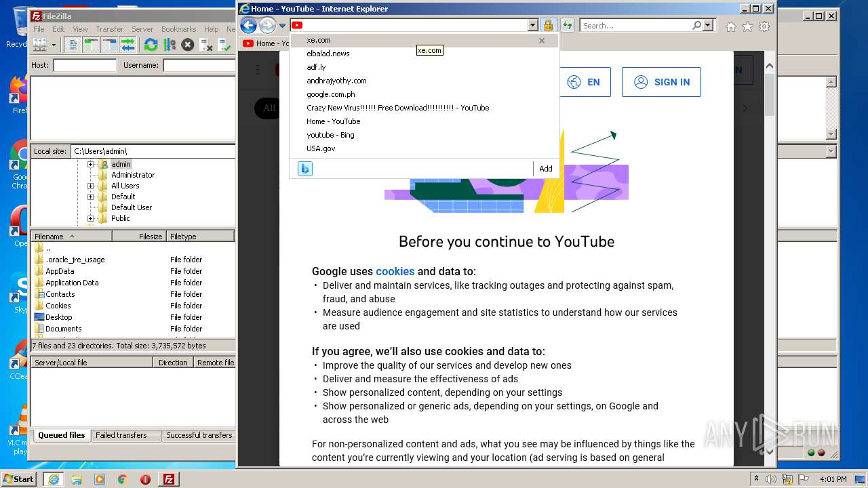Screen dimensions: 868x488
Task: Switch to Queued files tab
Action: [x=61, y=435]
